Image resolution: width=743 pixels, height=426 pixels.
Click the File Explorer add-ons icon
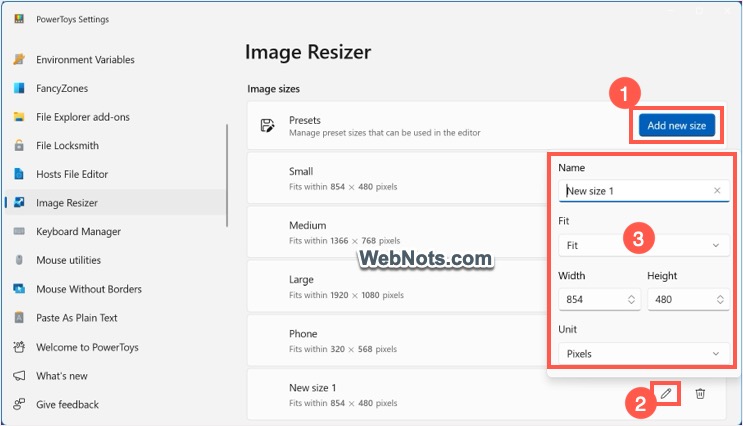[19, 117]
